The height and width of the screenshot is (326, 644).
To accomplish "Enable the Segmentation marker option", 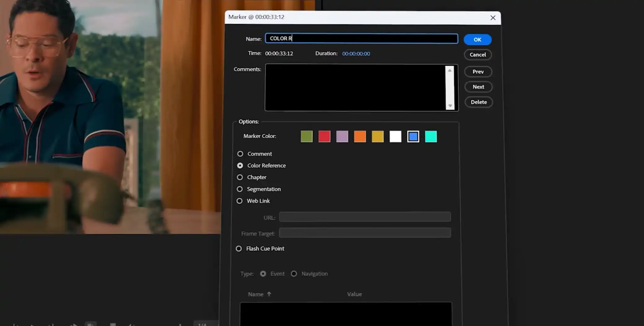I will (x=240, y=189).
